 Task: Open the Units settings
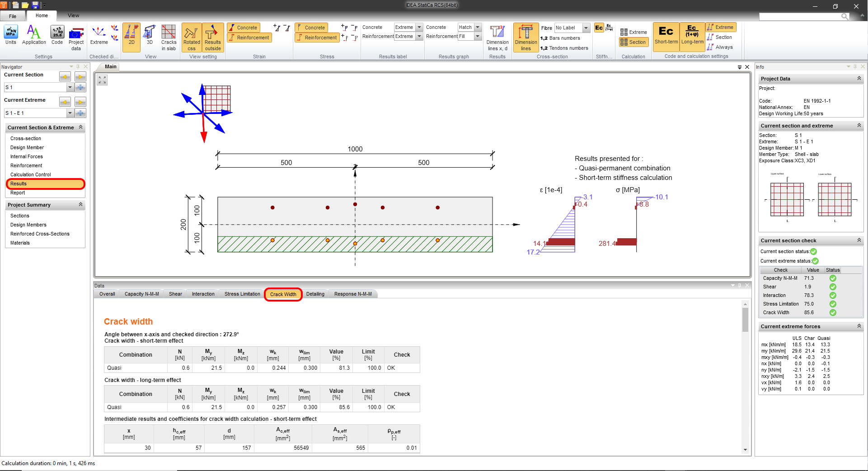coord(10,35)
